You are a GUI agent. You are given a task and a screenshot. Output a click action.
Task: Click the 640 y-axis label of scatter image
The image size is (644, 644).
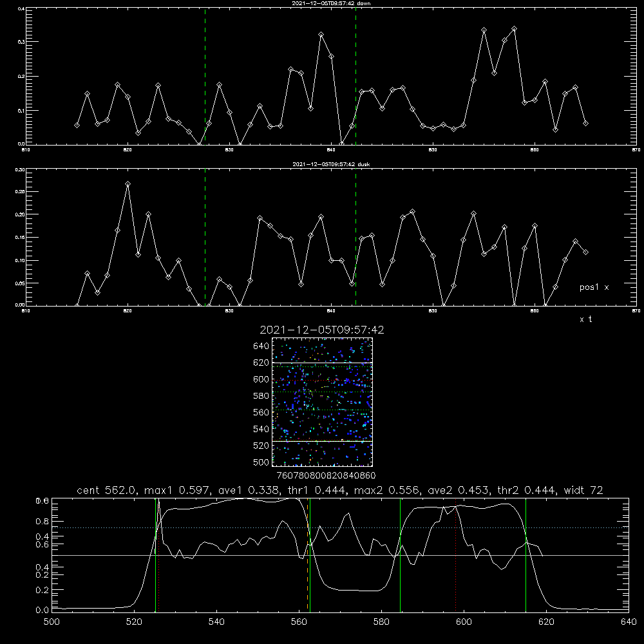click(261, 346)
